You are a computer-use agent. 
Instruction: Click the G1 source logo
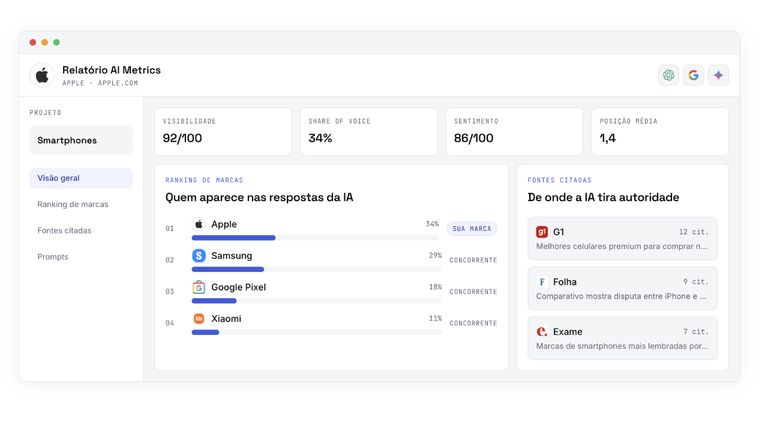[x=542, y=232]
